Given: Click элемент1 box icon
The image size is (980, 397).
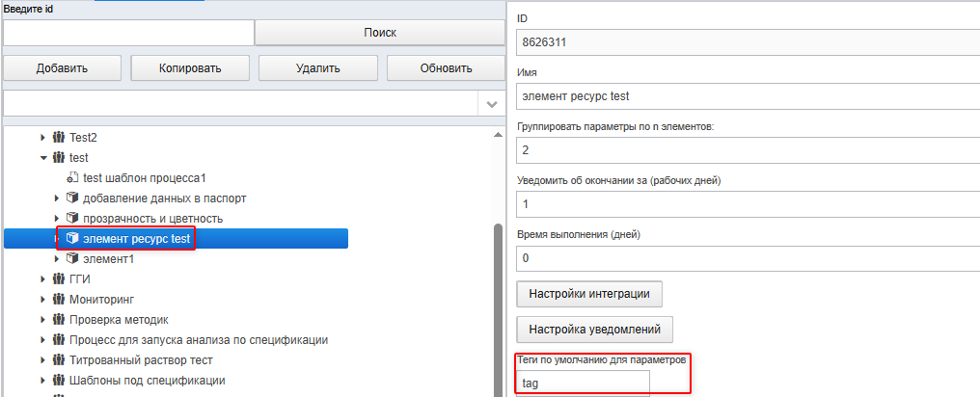Looking at the screenshot, I should click(72, 258).
